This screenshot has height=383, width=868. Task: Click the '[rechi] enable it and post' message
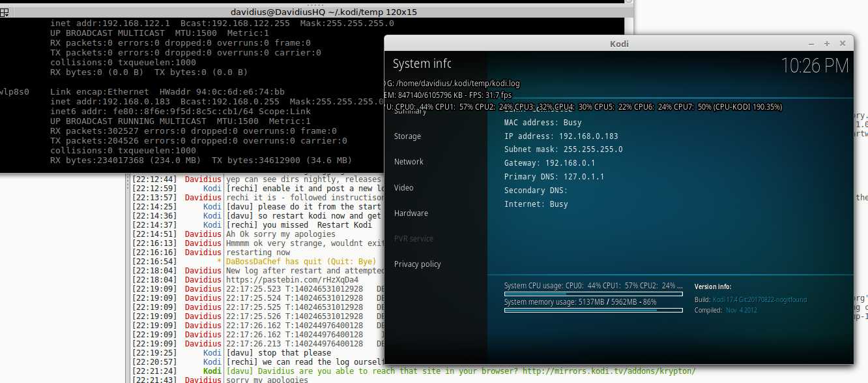pyautogui.click(x=304, y=189)
